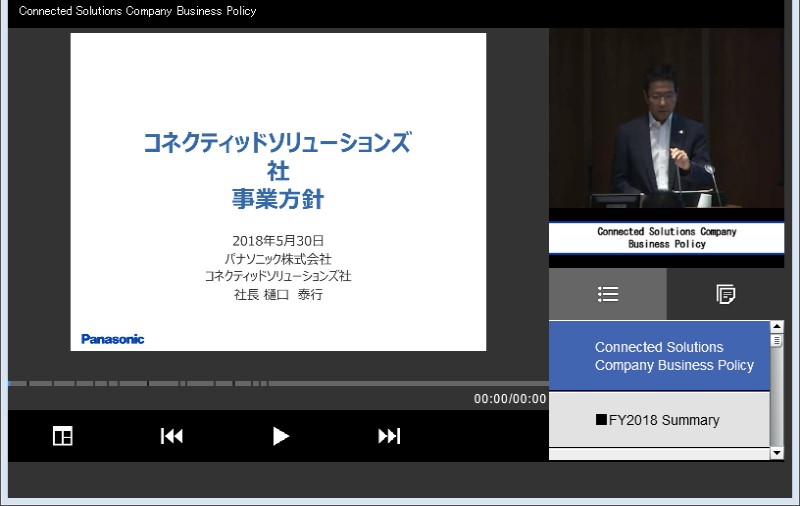Start playback with the play button
The image size is (800, 506).
click(281, 436)
